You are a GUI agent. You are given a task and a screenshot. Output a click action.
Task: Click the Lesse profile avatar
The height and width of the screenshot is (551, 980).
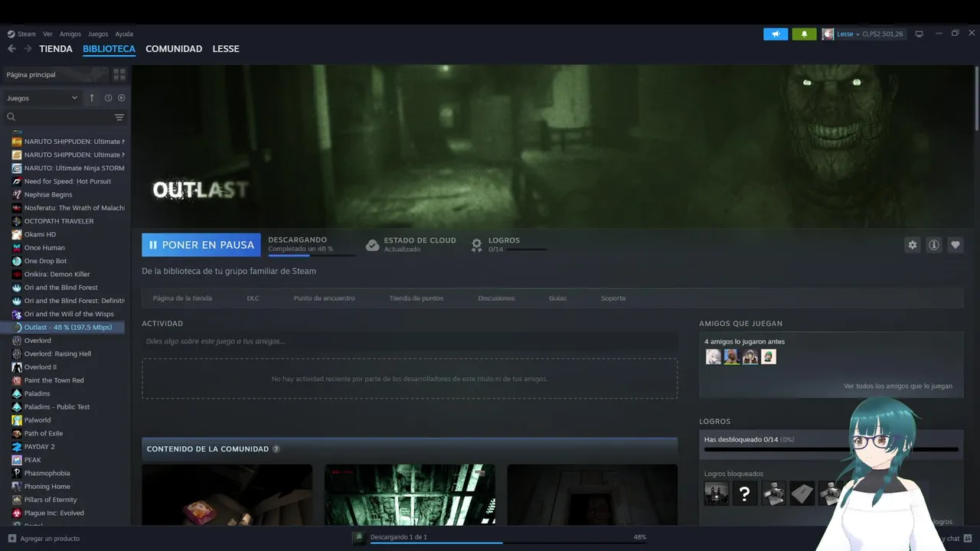(x=828, y=34)
